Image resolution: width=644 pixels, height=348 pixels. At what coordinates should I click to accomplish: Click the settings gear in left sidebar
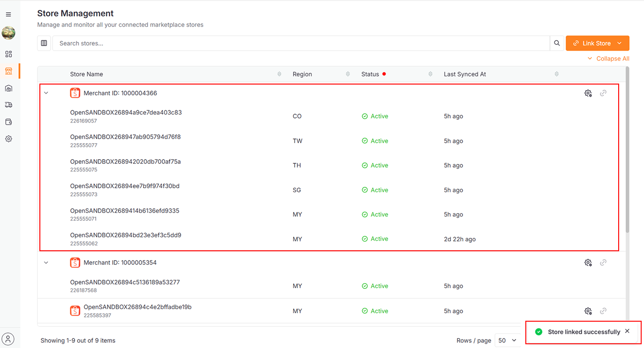[x=8, y=139]
